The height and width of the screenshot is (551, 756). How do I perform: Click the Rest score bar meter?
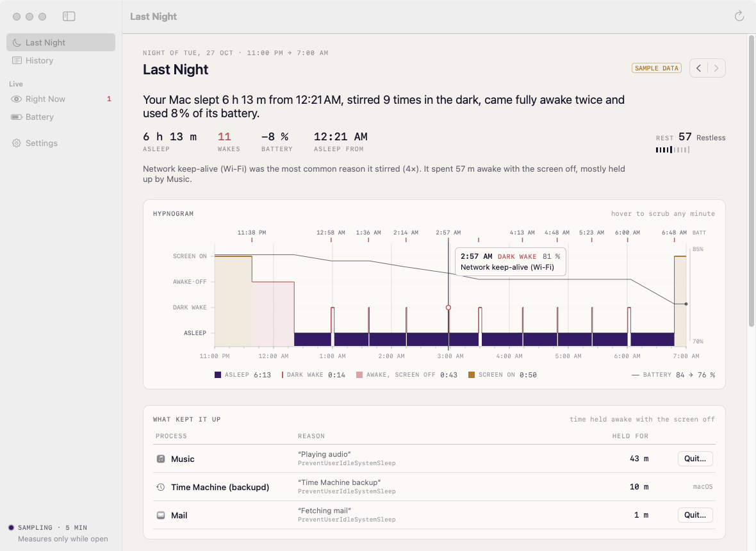click(673, 150)
